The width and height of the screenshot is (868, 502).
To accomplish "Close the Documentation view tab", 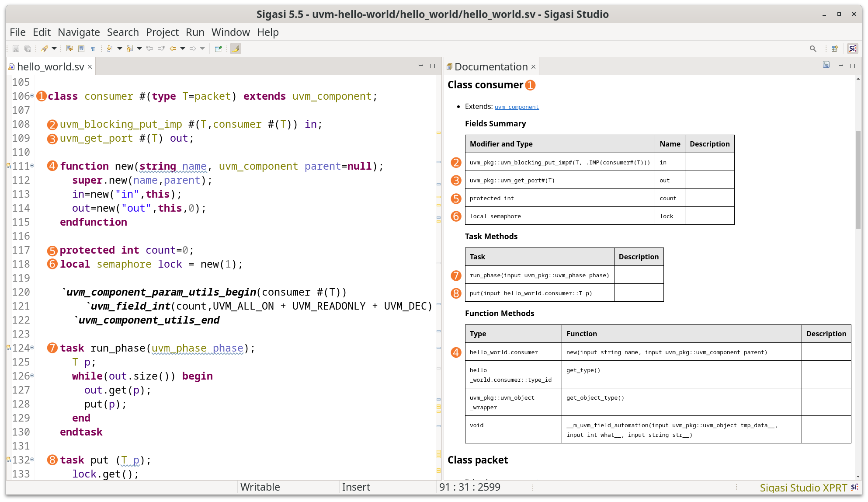I will pos(533,67).
